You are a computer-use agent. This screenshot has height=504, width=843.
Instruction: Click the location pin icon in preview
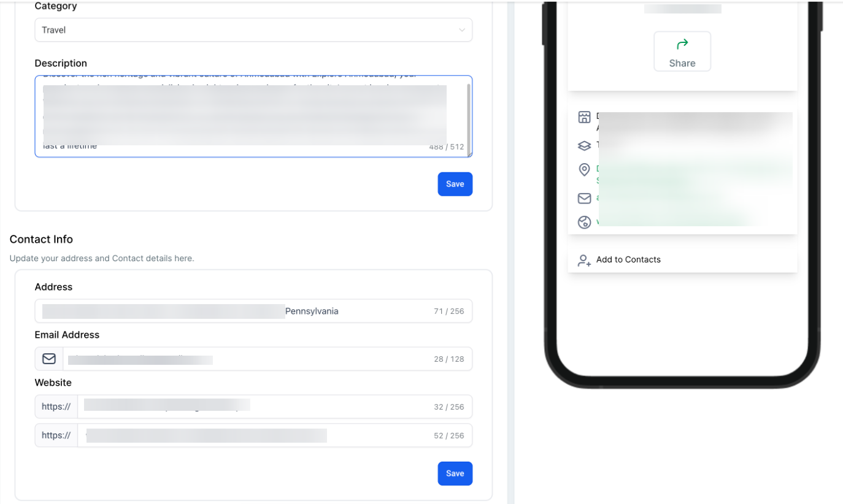pos(584,170)
